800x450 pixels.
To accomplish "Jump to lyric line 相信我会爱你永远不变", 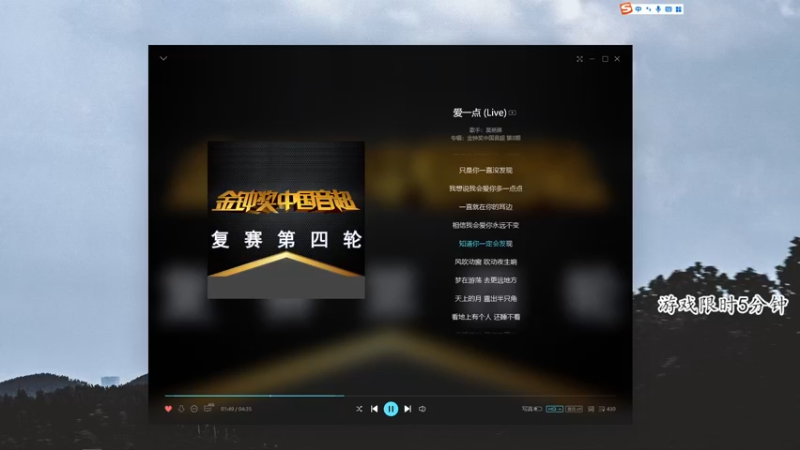I will pyautogui.click(x=486, y=225).
